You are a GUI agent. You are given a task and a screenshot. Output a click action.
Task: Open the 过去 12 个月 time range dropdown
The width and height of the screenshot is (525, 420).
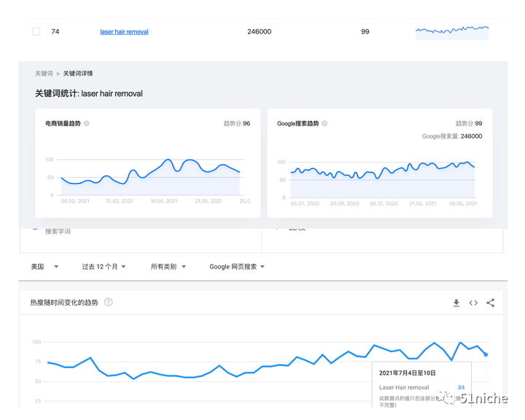point(104,267)
